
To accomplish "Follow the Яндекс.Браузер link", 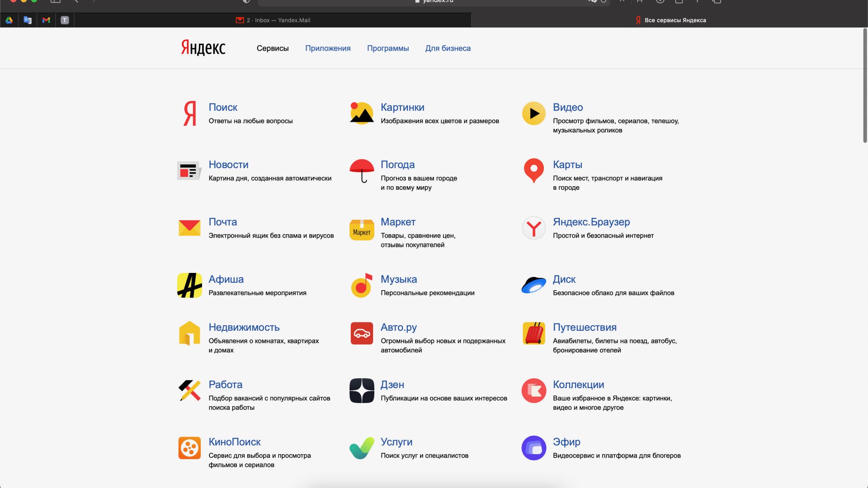I will [x=591, y=222].
